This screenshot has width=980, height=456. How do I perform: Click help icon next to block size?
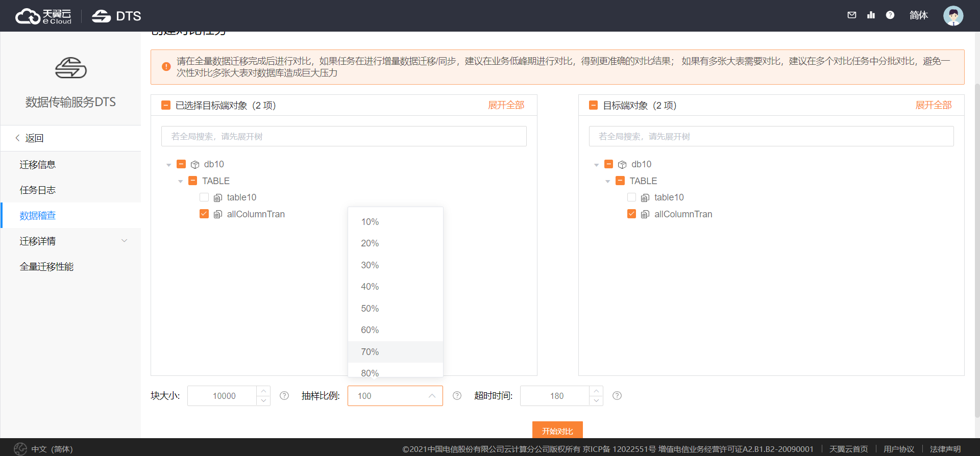(284, 396)
